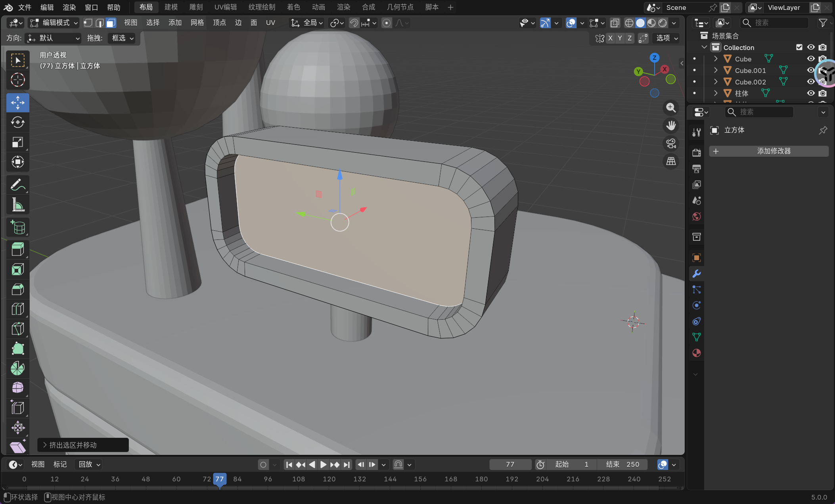Select the Scale tool
Screen dimensions: 835x504
(x=17, y=142)
